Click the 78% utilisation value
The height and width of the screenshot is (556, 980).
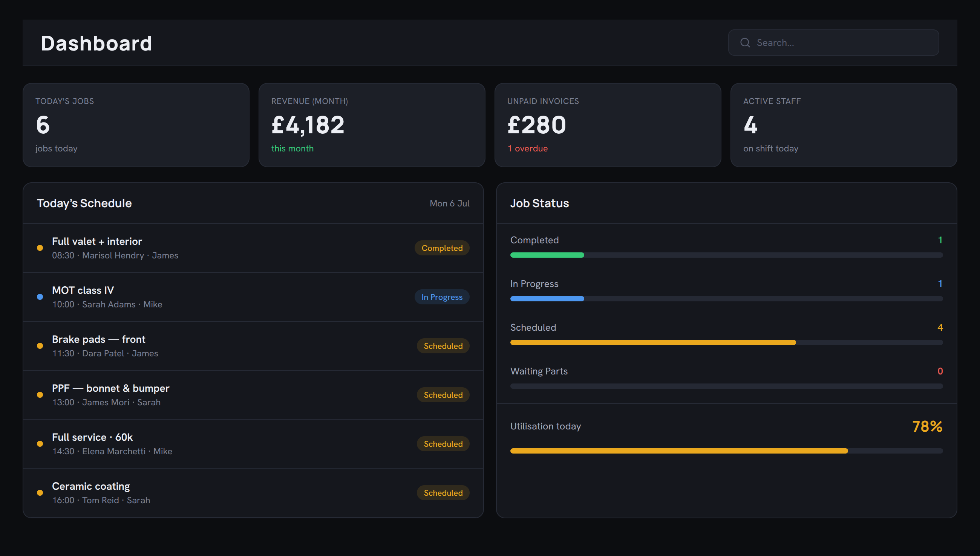927,426
